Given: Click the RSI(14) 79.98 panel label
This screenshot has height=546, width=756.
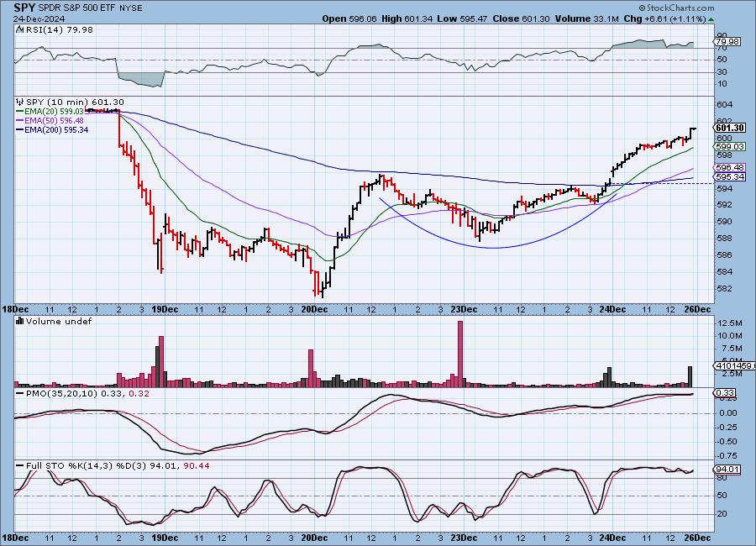Looking at the screenshot, I should pos(59,29).
